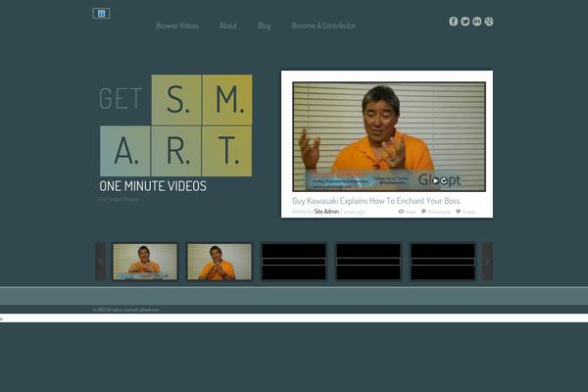
Task: Select the fifth carousel thumbnail (black)
Action: [443, 262]
